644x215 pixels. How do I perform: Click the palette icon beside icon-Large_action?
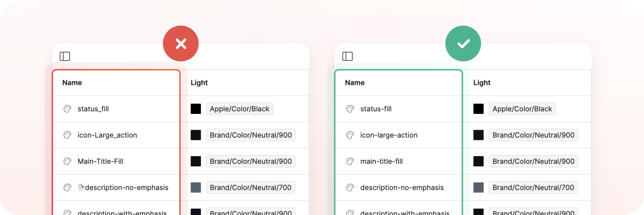(67, 135)
